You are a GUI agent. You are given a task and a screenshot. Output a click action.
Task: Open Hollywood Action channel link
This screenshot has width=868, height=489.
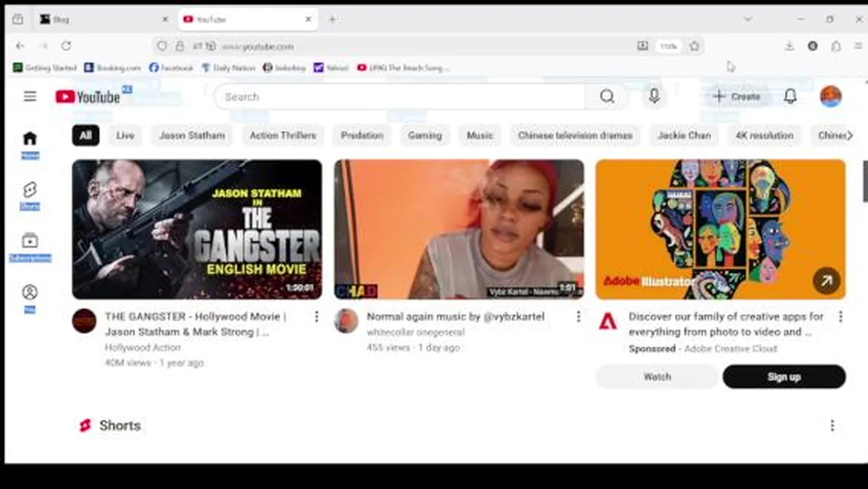[x=143, y=347]
